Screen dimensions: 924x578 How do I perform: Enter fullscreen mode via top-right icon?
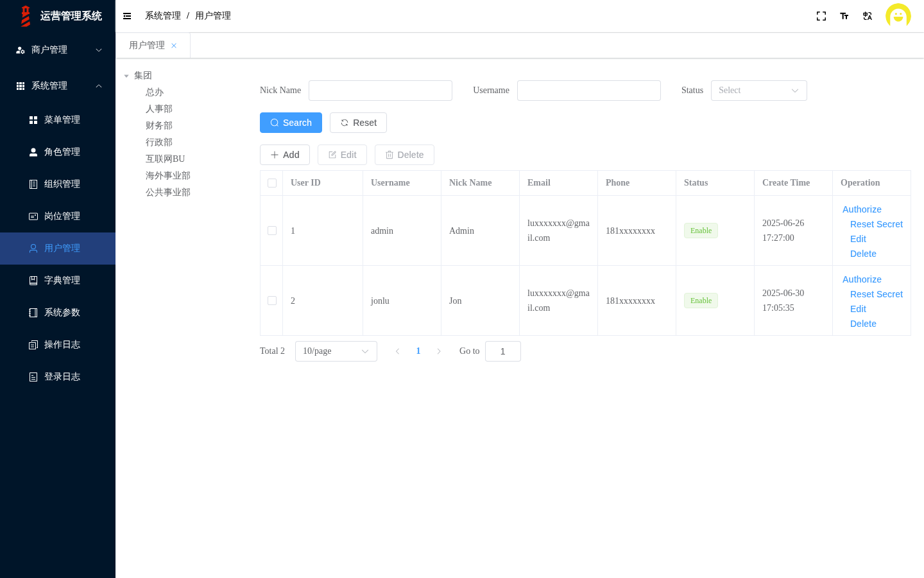pos(821,16)
